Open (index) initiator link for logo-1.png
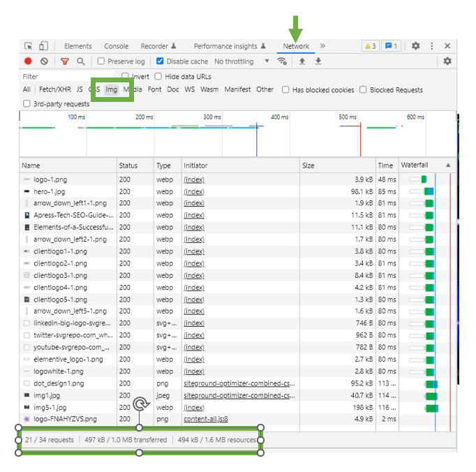 point(194,179)
